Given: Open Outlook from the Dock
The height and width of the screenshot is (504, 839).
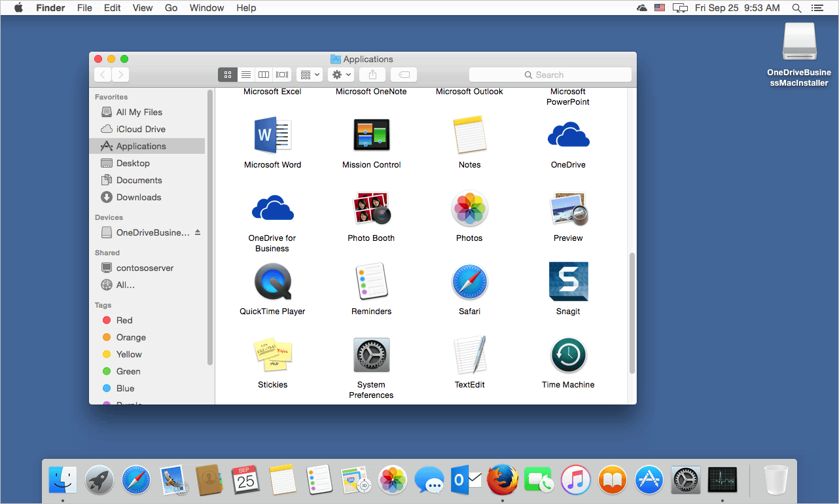Looking at the screenshot, I should [466, 481].
